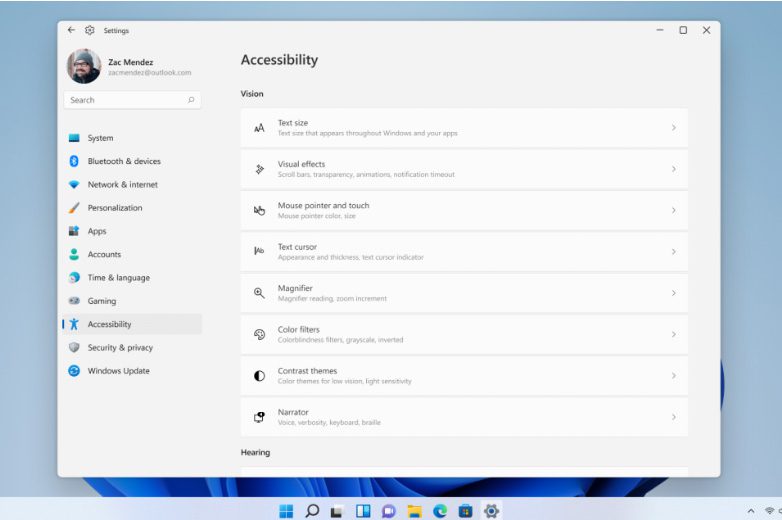This screenshot has width=782, height=520.
Task: Go to Apps category
Action: click(x=97, y=231)
